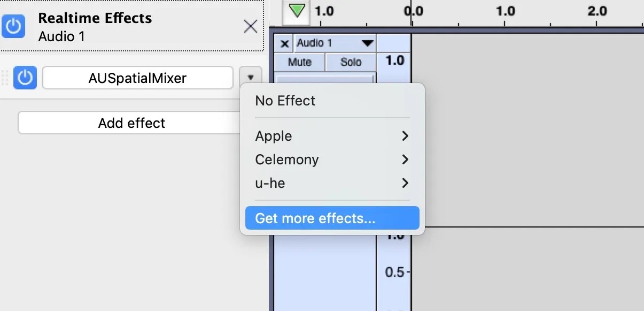
Task: Open AUSpatialMixer settings by clicking its name
Action: point(137,78)
